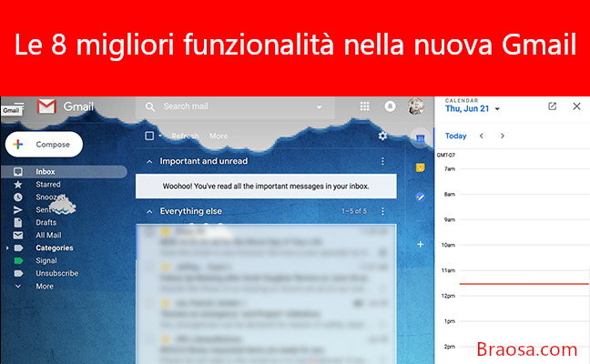Close the Calendar side panel

pos(576,106)
